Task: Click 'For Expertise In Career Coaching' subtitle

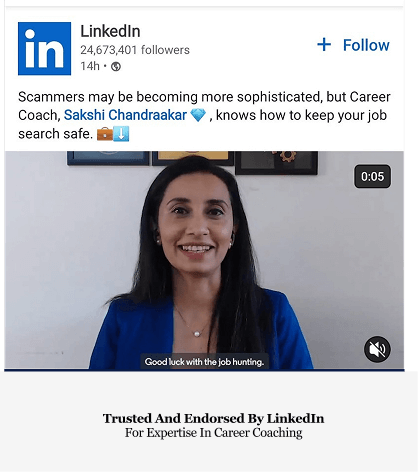Action: pos(213,433)
